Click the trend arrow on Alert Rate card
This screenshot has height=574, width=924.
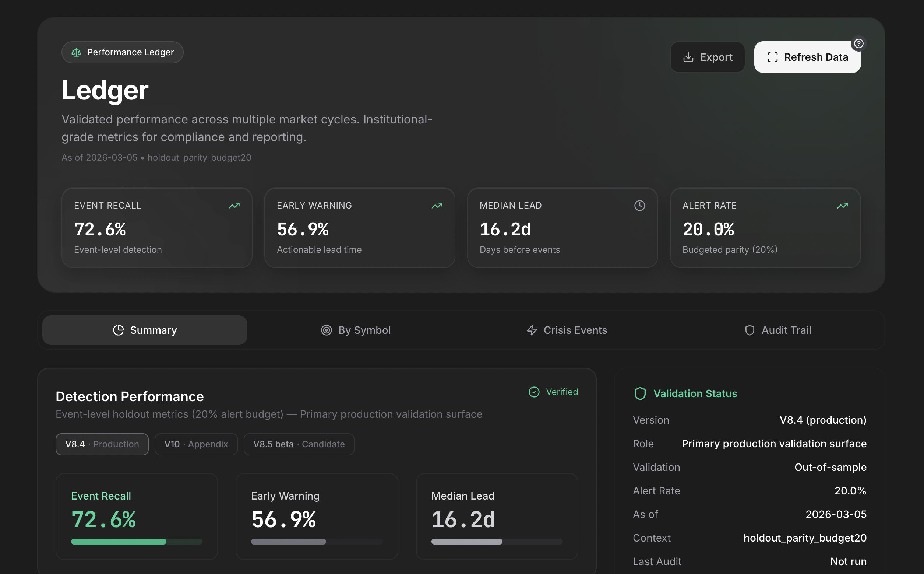(x=842, y=205)
